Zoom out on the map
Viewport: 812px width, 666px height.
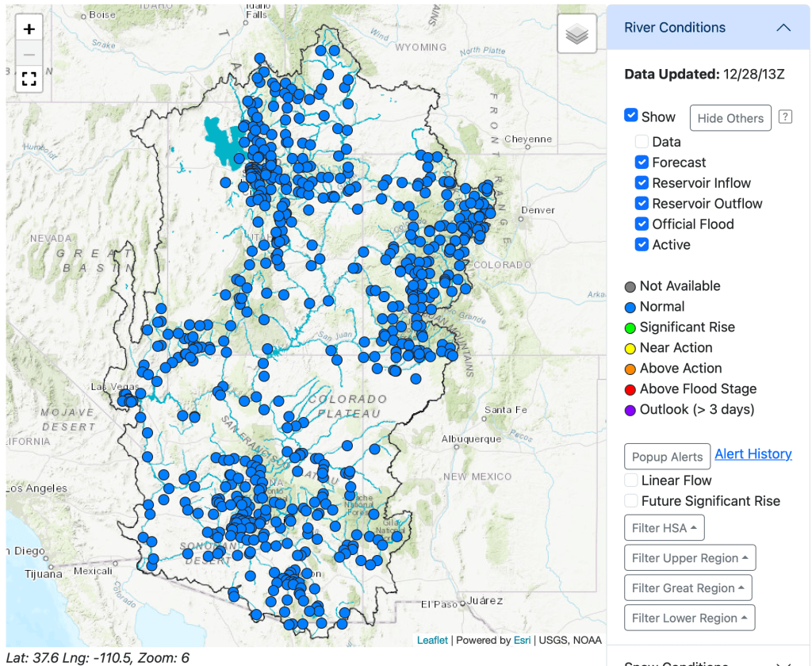pyautogui.click(x=29, y=54)
